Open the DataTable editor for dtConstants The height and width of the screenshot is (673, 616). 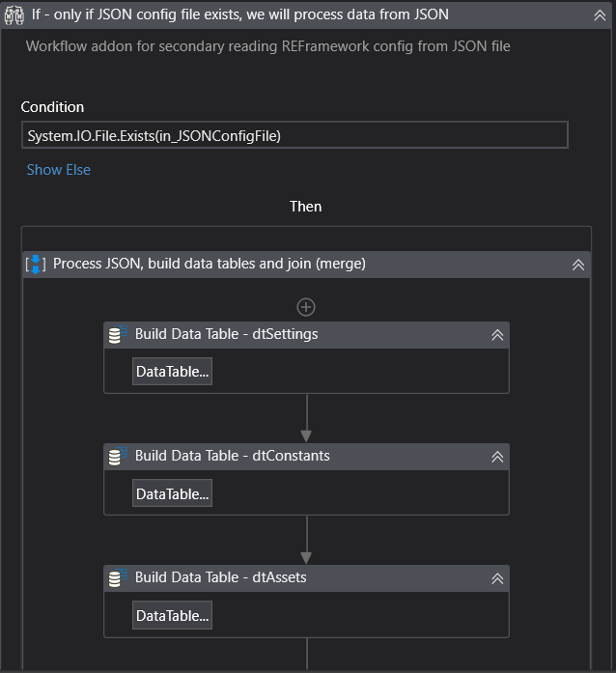pos(172,493)
